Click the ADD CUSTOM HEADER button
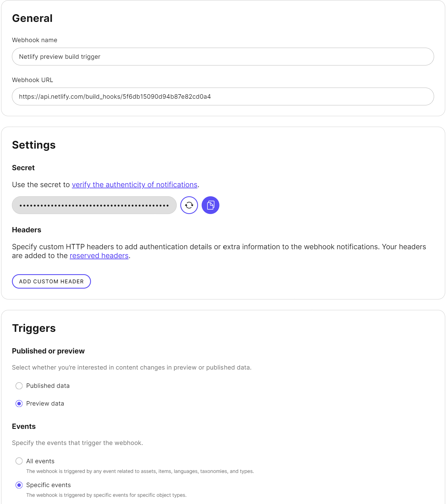Screen dimensions: 446x504 point(51,281)
